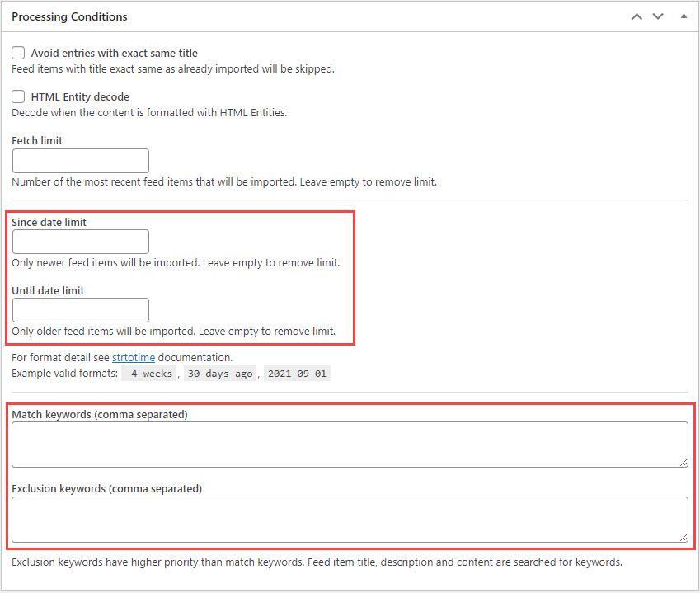Enable Avoid entries with exact same title

click(x=18, y=53)
